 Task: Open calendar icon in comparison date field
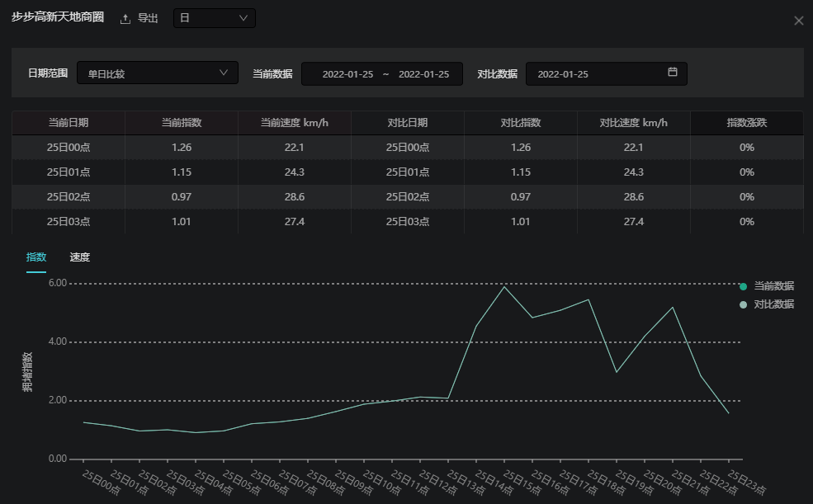tap(673, 73)
